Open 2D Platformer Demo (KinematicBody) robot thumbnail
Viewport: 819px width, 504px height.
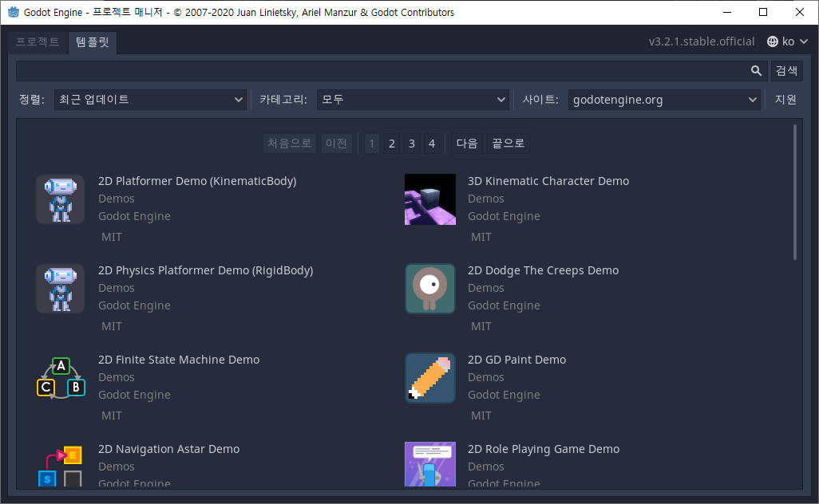click(61, 199)
